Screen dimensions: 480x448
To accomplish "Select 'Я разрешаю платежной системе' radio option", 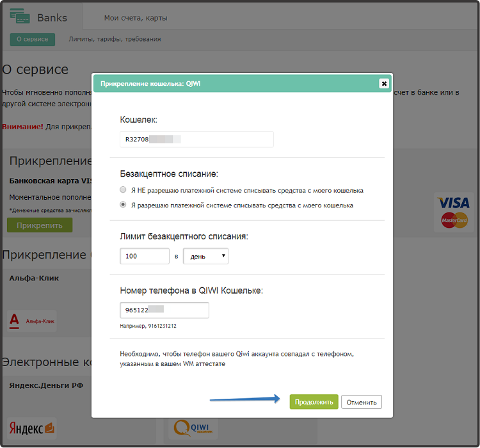I will pos(123,204).
